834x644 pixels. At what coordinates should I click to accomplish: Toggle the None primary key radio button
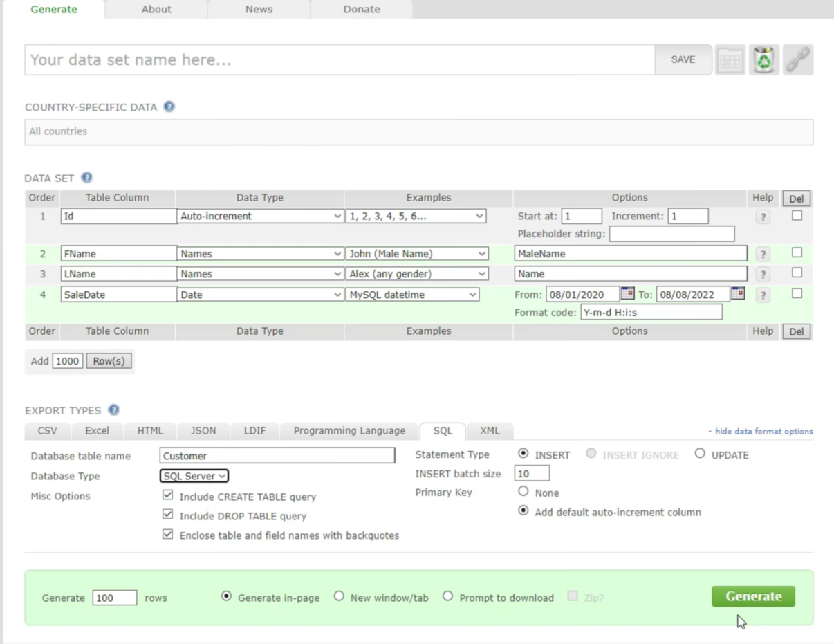pyautogui.click(x=523, y=491)
